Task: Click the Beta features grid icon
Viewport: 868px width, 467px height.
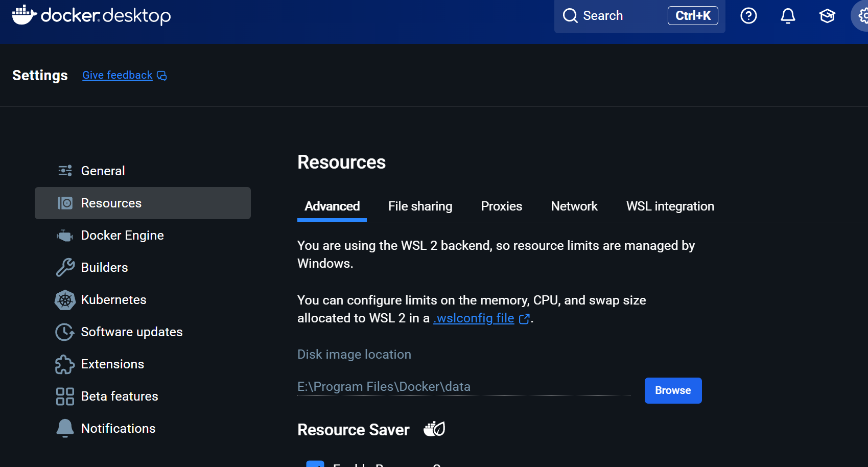Action: [x=65, y=396]
